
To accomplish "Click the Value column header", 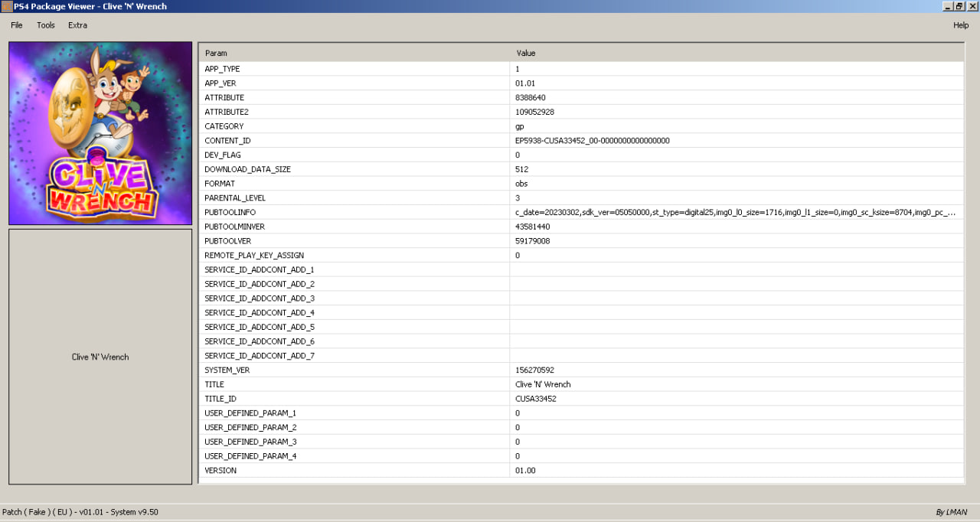I will pyautogui.click(x=737, y=54).
